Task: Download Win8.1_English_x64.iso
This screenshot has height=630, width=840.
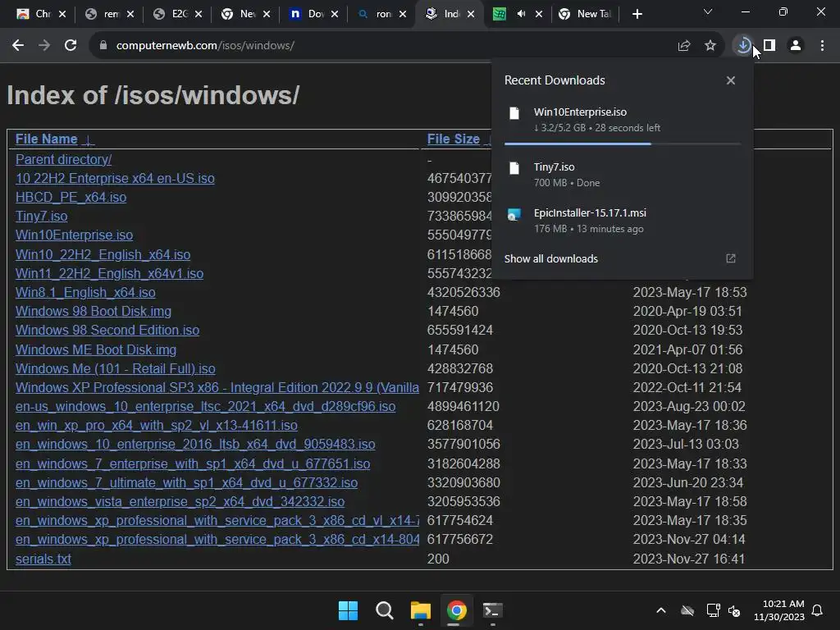Action: 85,293
